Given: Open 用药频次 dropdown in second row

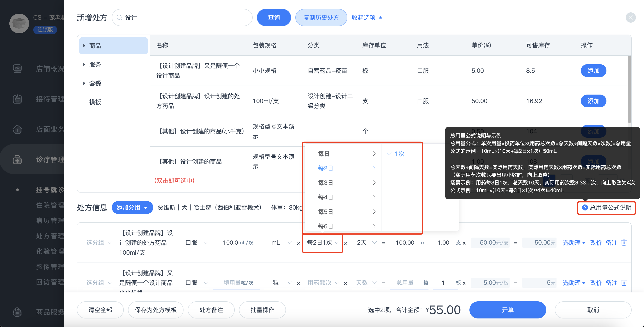Looking at the screenshot, I should [x=322, y=283].
